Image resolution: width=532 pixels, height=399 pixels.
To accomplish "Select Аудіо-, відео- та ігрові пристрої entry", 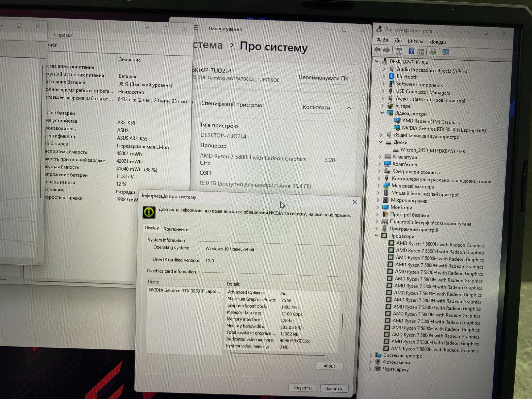I will [x=430, y=99].
